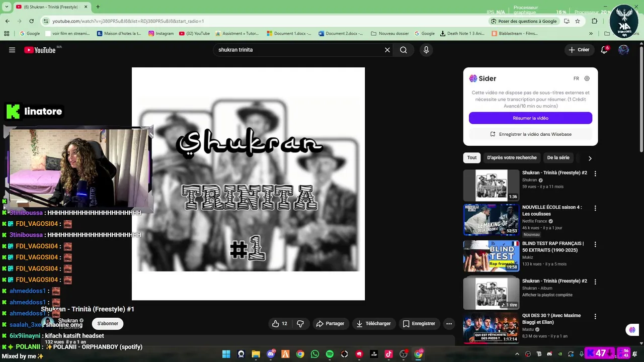Open the Death Note bookmark

click(x=462, y=34)
